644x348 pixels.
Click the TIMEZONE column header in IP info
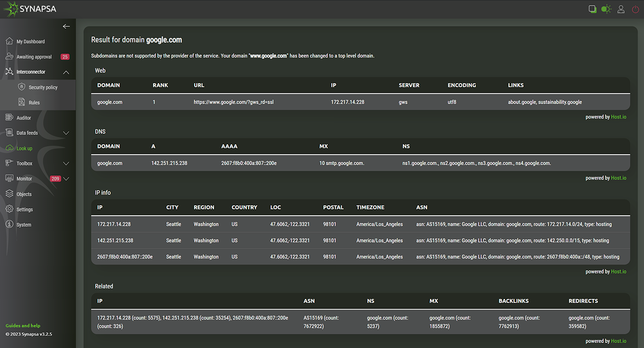point(371,207)
